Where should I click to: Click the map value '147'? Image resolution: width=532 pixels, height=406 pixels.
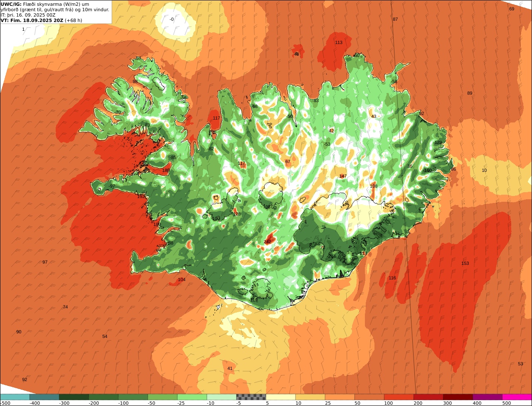343,176
